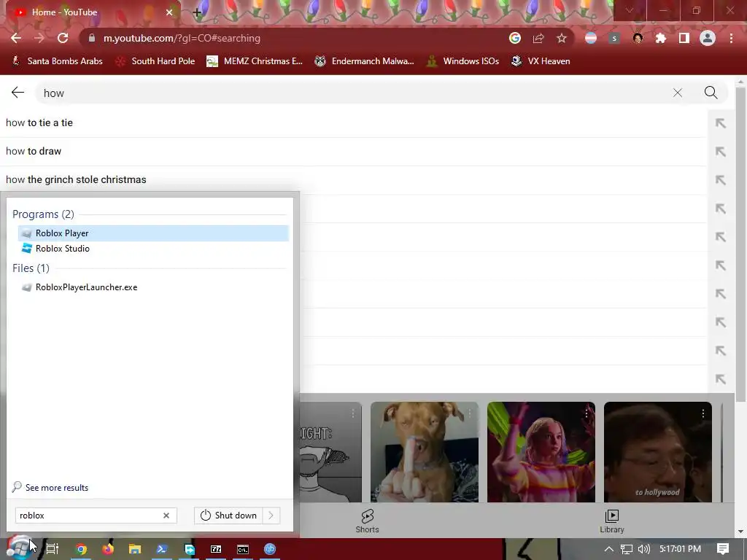
Task: Open options menu on dog short
Action: (x=470, y=414)
